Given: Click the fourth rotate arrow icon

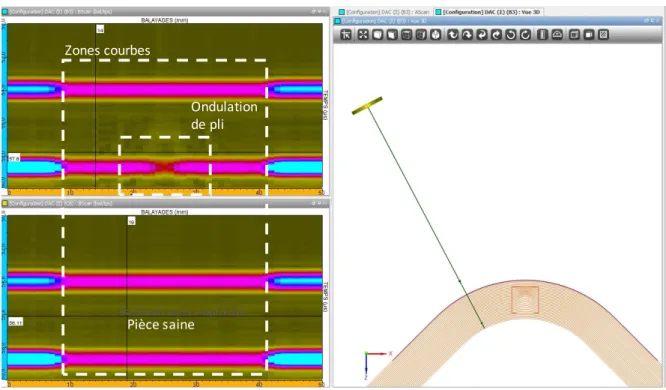Looking at the screenshot, I should point(496,35).
